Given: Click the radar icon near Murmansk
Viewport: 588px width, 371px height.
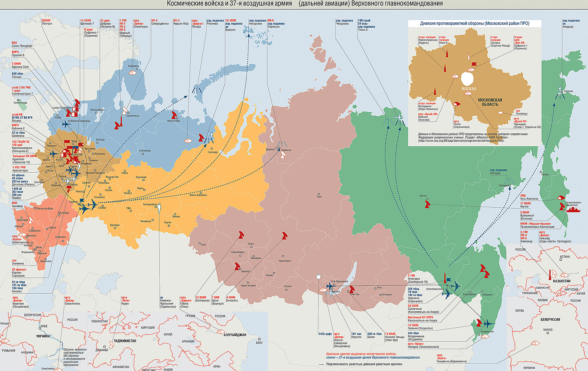Looking at the screenshot, I should tap(133, 73).
